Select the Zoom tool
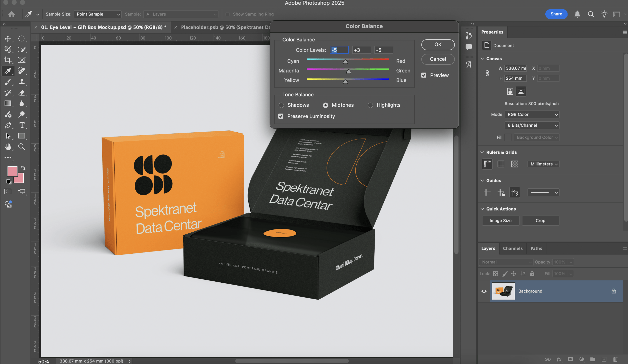Viewport: 628px width, 364px height. (x=22, y=147)
